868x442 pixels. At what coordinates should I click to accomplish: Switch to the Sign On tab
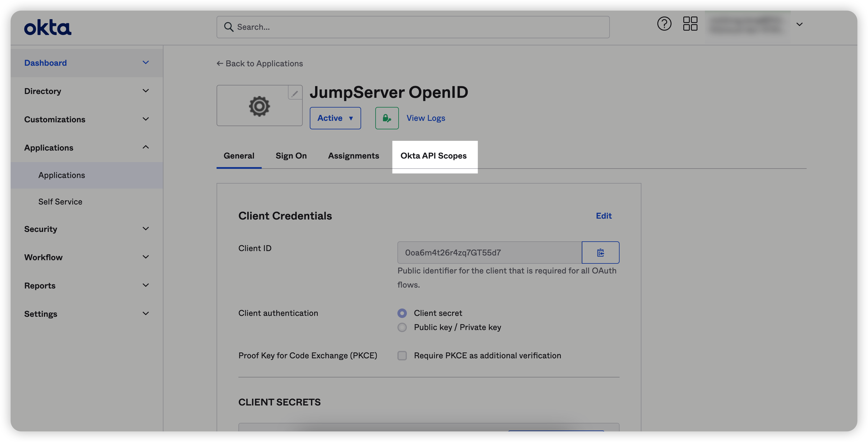click(291, 156)
